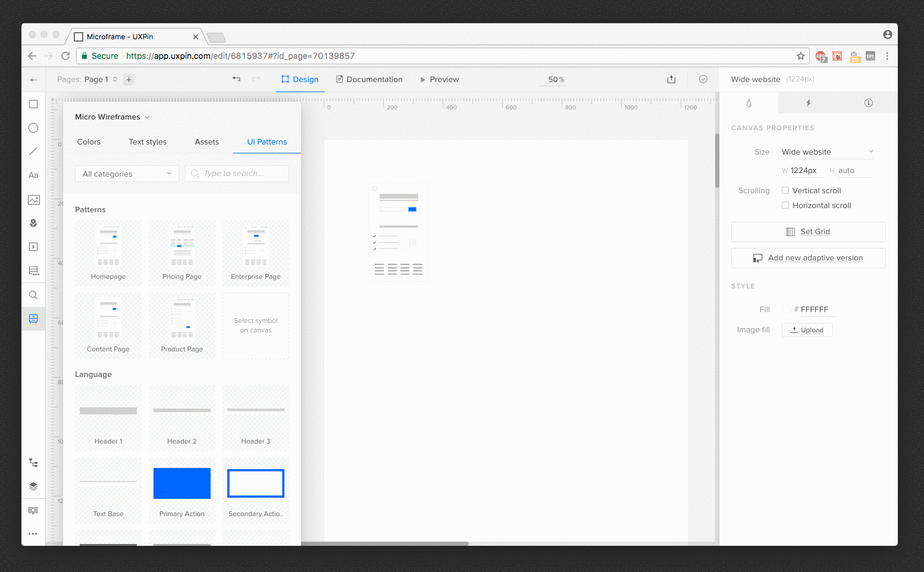924x572 pixels.
Task: Open the canvas Size Wide website dropdown
Action: [827, 152]
